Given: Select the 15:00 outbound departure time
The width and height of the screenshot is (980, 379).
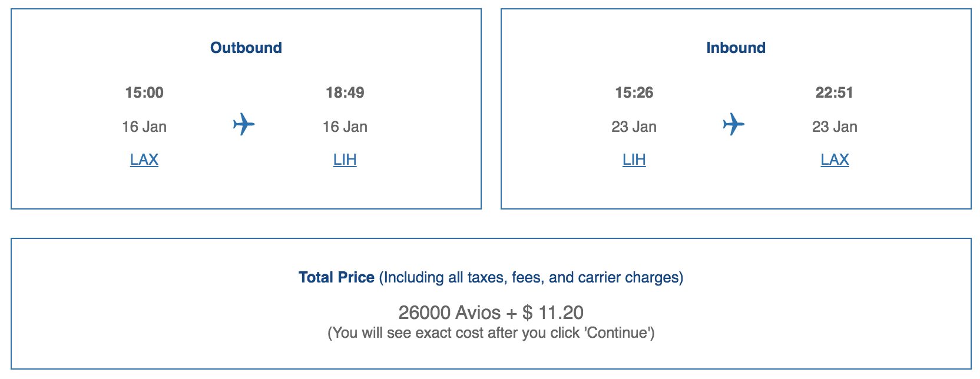Looking at the screenshot, I should 144,92.
